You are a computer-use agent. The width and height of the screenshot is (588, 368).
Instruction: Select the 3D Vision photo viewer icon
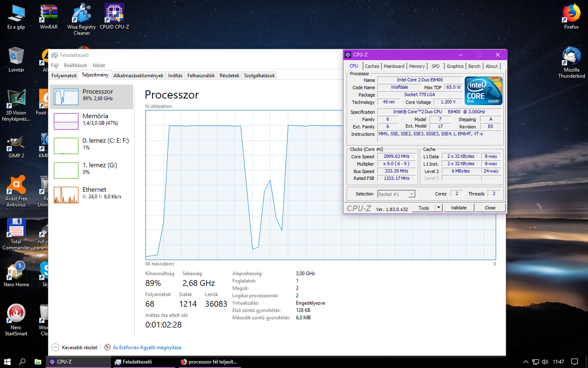[x=16, y=105]
